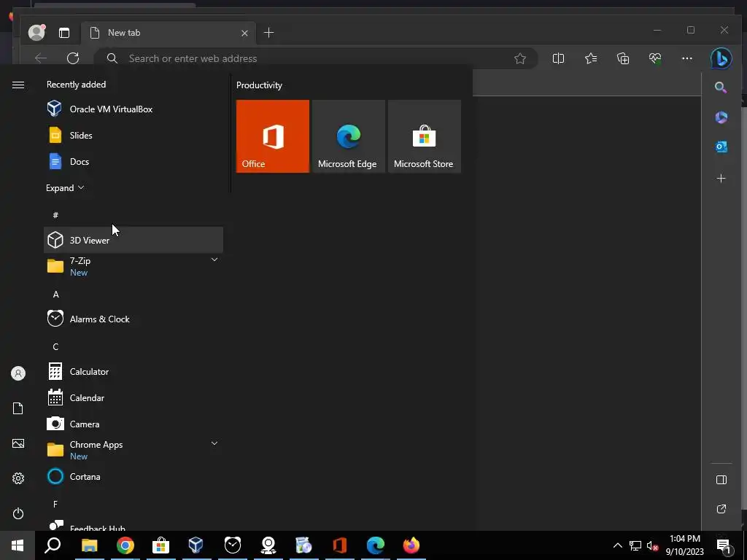Viewport: 747px width, 560px height.
Task: Add a new tab in Edge
Action: pos(268,32)
